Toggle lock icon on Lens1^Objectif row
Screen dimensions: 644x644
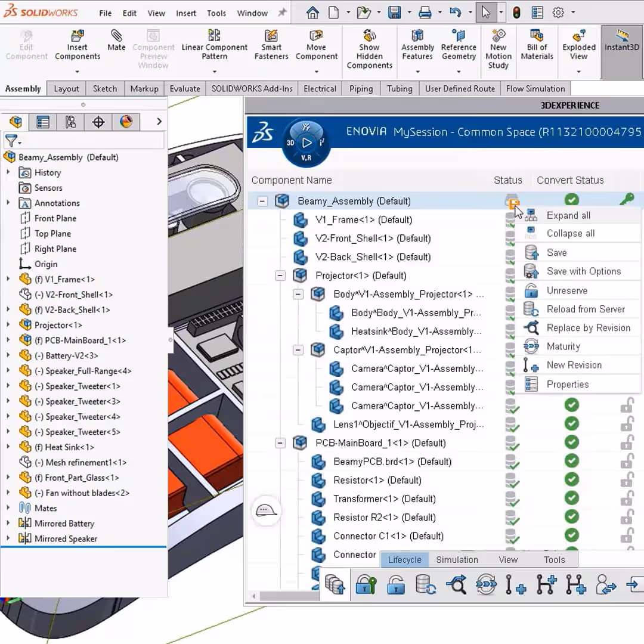click(x=627, y=424)
